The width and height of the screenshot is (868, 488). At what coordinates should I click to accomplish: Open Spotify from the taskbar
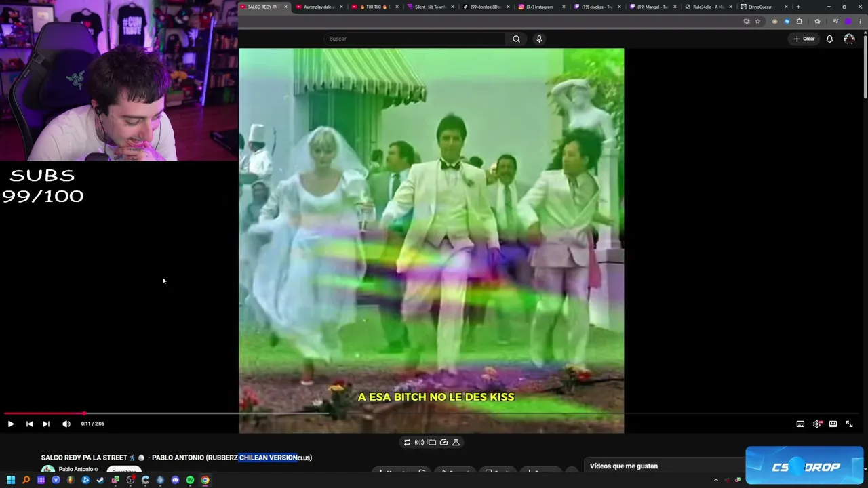click(x=190, y=480)
